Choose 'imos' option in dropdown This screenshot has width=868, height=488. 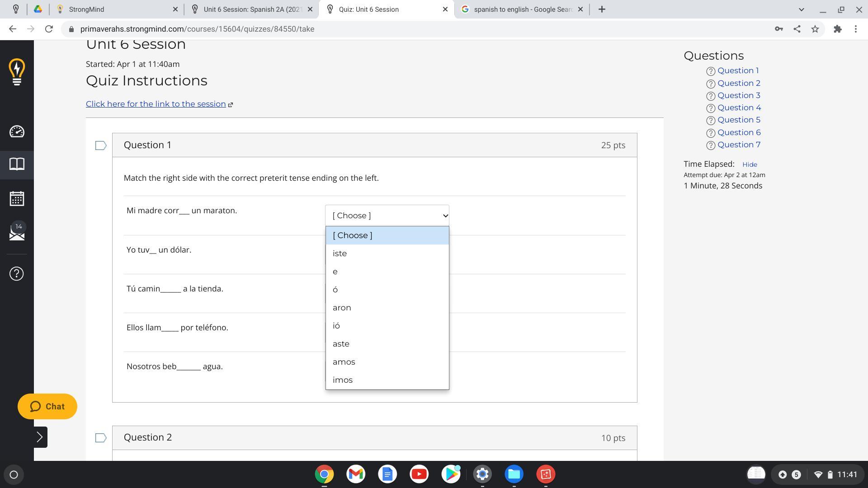point(343,380)
